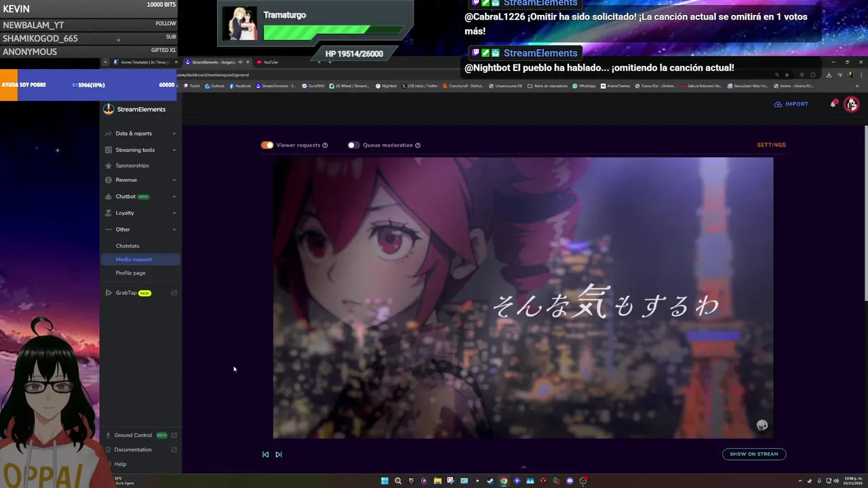
Task: Switch to the Anime Timetable browser tab
Action: [x=146, y=62]
